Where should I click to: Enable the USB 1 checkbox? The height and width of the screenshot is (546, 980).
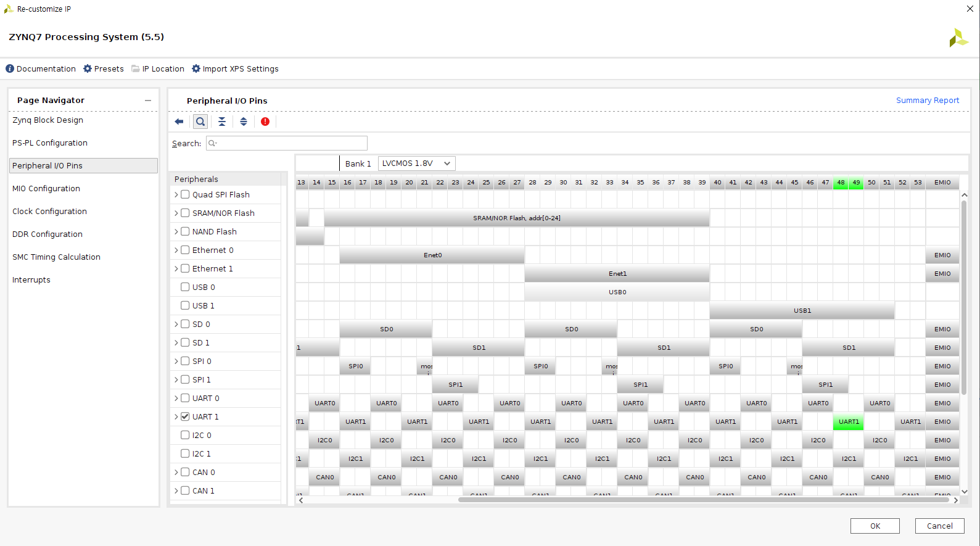185,305
